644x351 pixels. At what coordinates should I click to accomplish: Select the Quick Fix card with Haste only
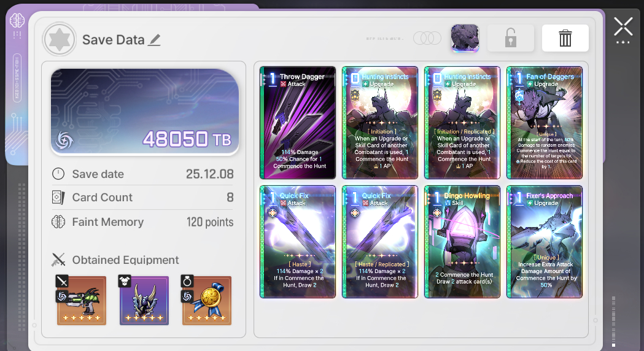point(298,242)
